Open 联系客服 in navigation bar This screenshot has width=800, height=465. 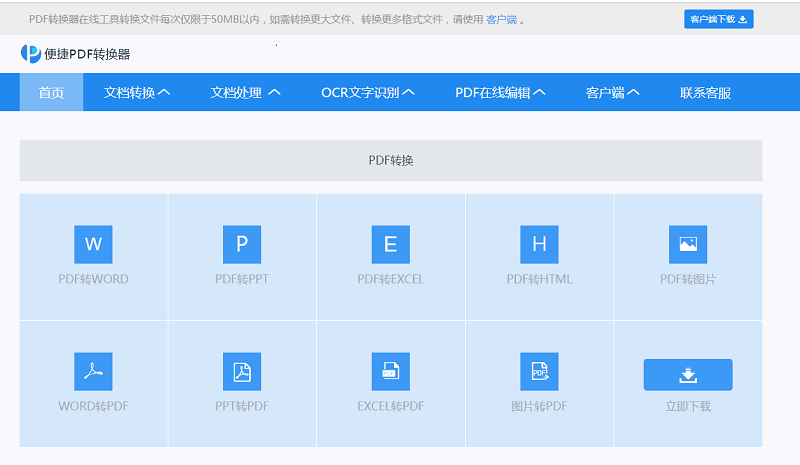click(705, 92)
